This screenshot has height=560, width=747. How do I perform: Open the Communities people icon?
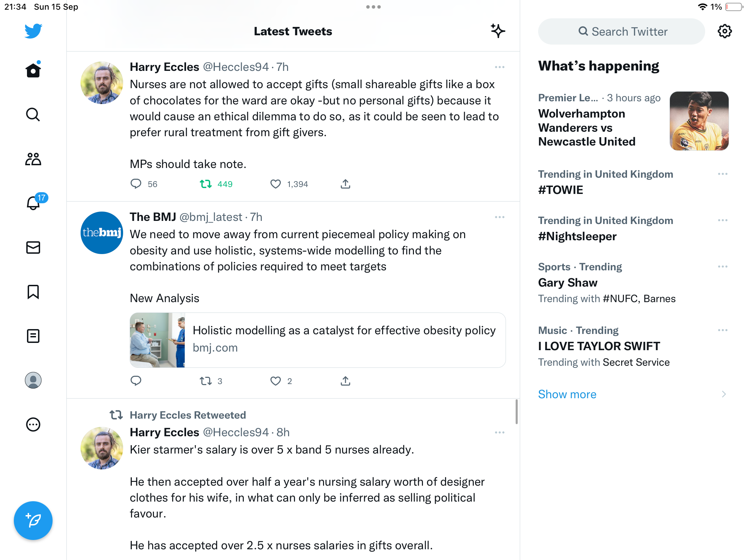[x=33, y=159]
